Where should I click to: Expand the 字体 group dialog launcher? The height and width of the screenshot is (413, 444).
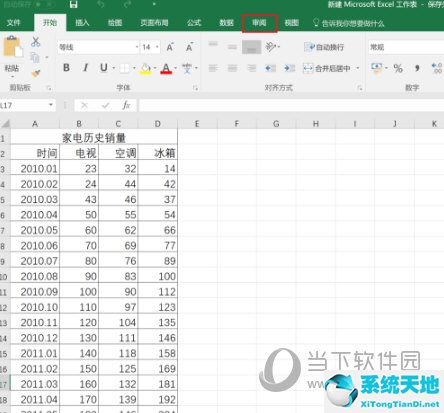click(195, 88)
